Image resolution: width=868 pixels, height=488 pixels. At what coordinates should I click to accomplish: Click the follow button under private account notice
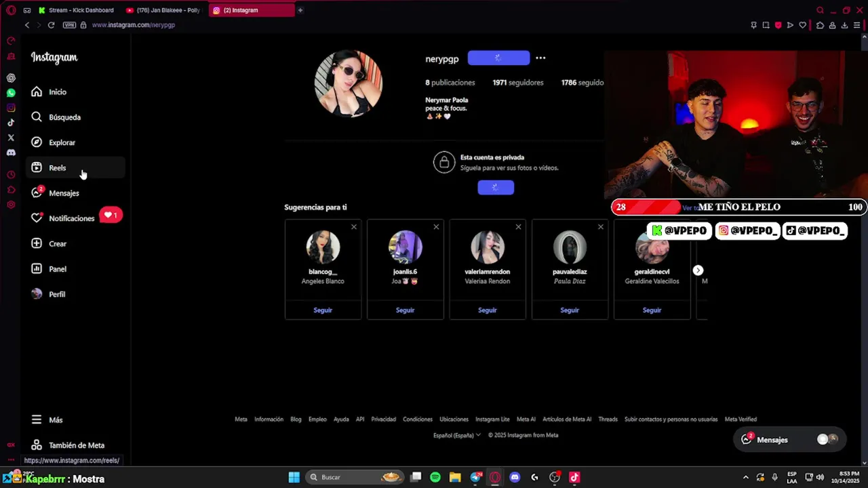coord(496,188)
